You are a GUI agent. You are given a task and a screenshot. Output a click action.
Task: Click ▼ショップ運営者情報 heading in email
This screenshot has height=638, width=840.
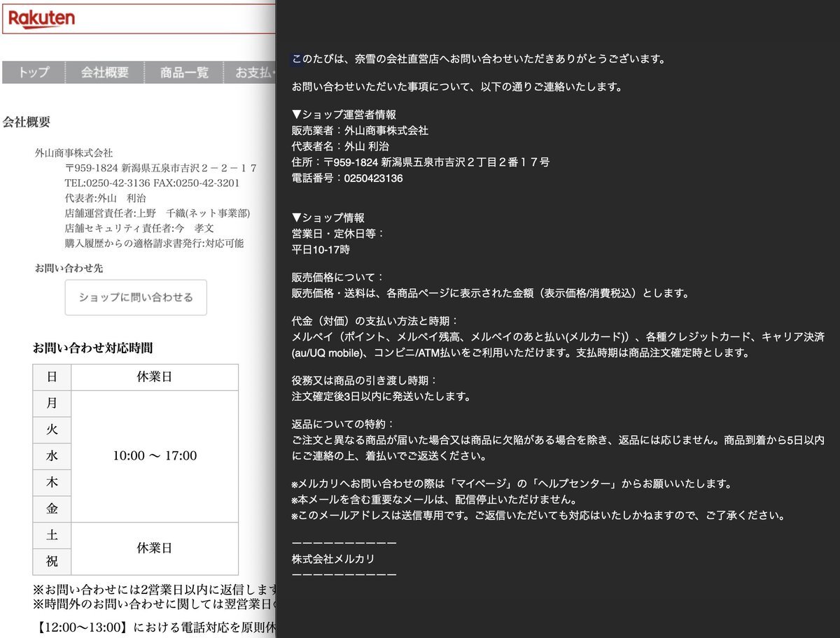(344, 115)
